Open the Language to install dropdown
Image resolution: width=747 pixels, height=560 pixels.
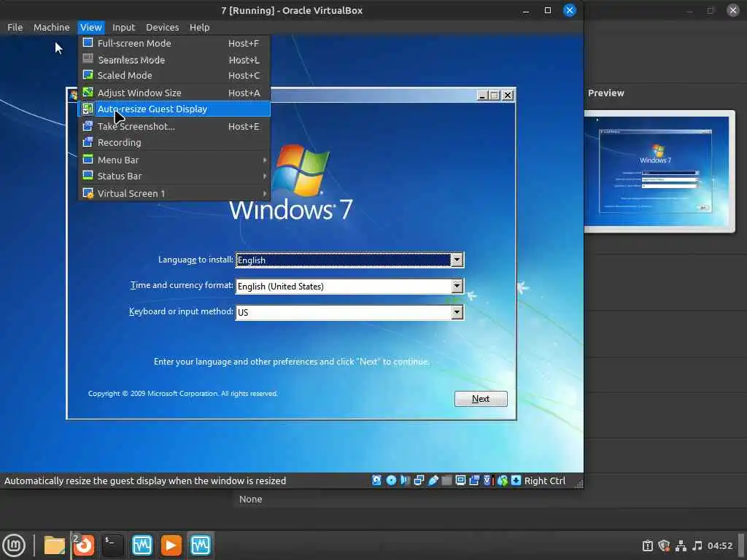[457, 260]
